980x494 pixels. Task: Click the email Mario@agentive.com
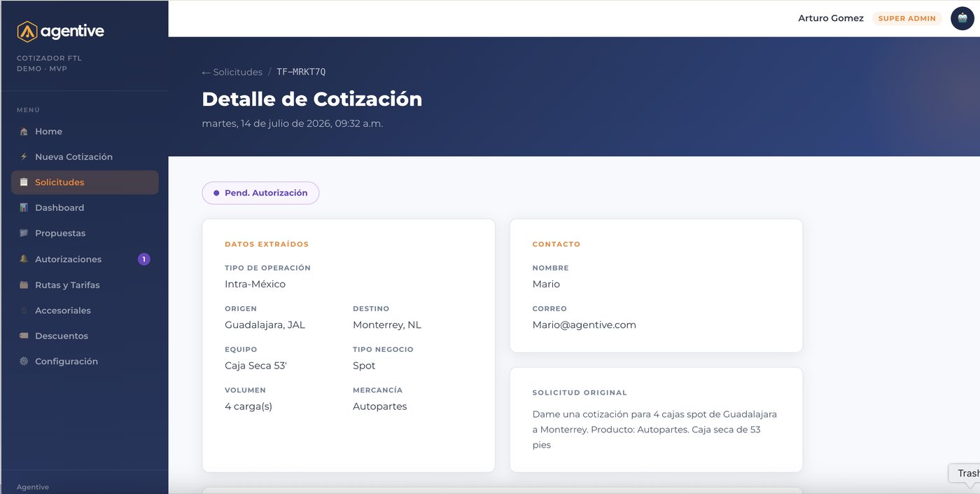coord(584,325)
